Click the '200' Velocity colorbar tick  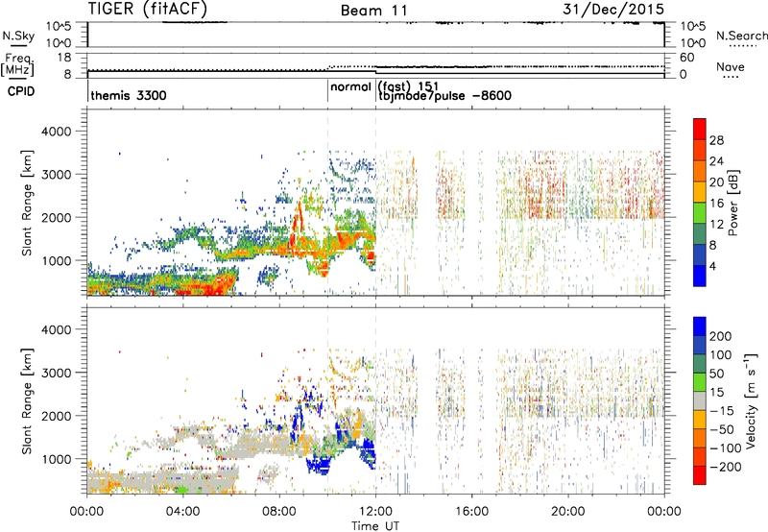point(721,336)
